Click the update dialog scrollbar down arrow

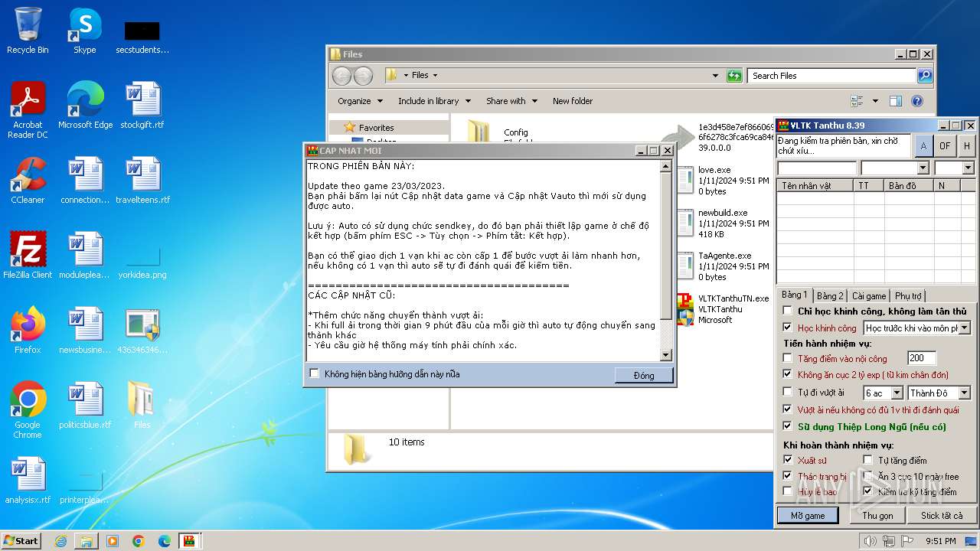665,354
